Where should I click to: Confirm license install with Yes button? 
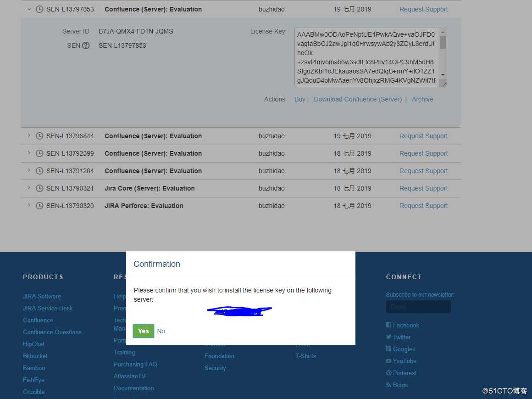coord(144,331)
